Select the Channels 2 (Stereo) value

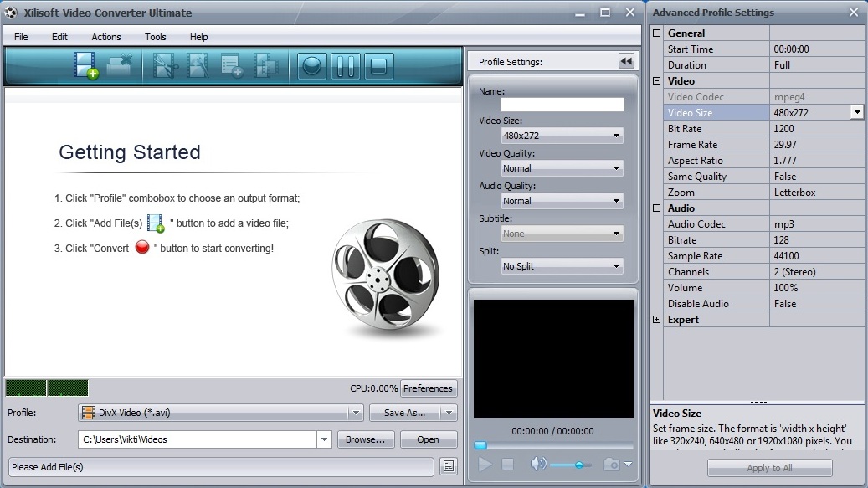pos(816,272)
